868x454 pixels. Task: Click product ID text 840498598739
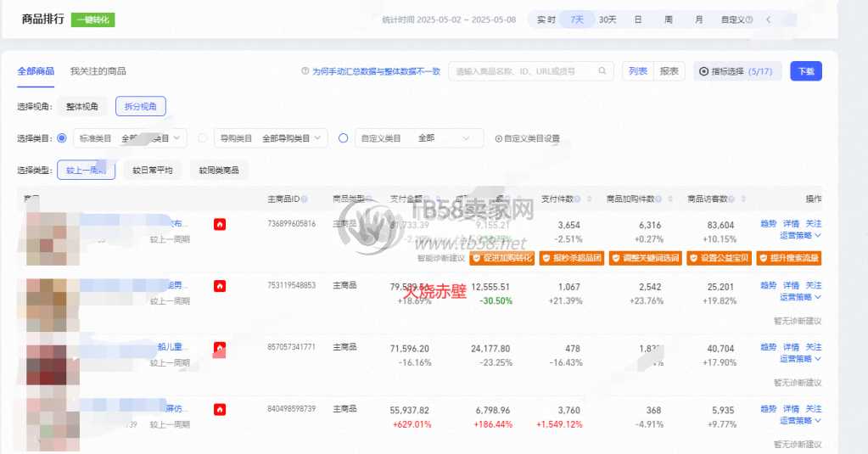tap(291, 409)
